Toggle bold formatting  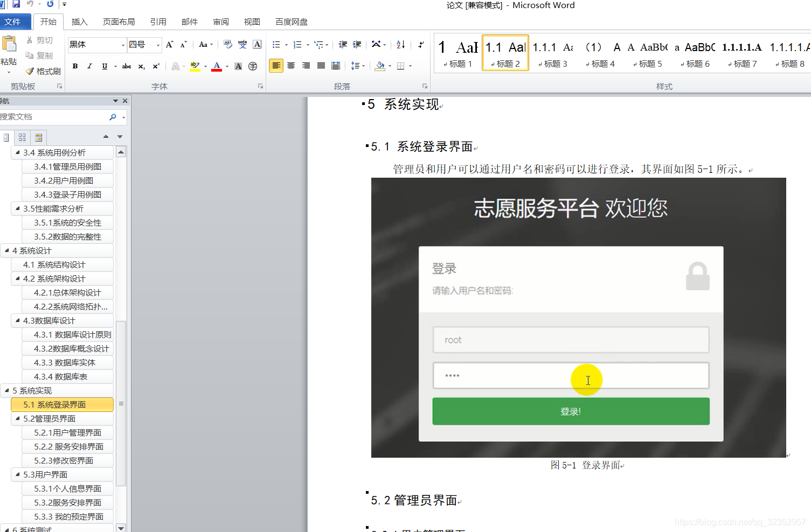click(75, 66)
